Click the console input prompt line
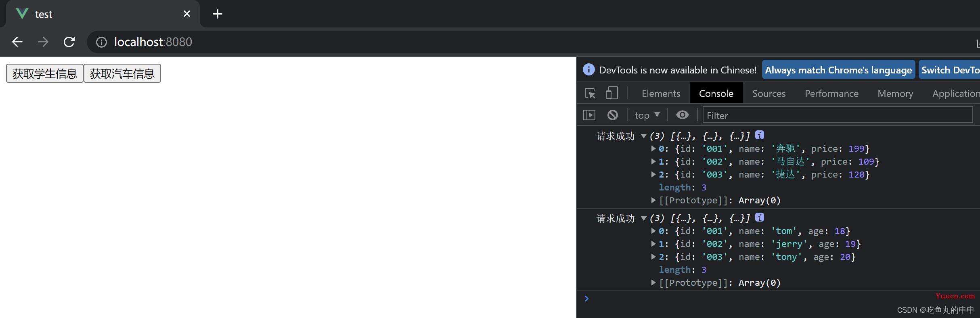Screen dimensions: 980x318 tap(778, 299)
